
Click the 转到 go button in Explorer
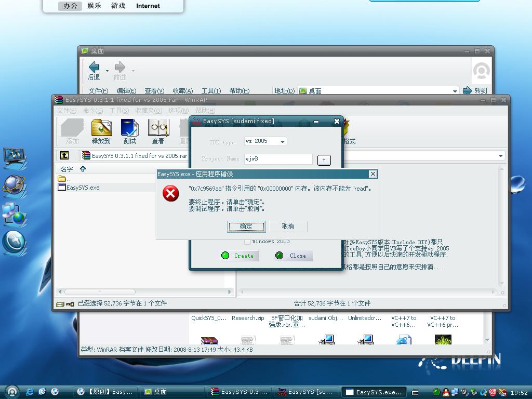[475, 90]
